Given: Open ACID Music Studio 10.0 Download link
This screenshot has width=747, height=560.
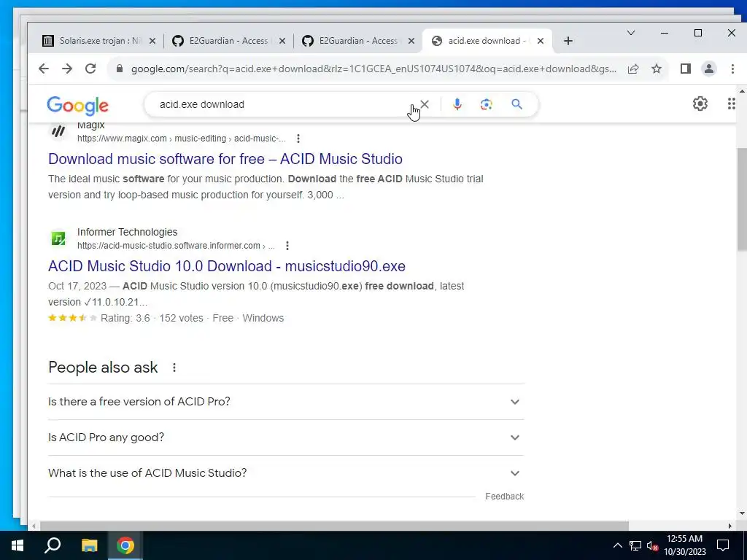Looking at the screenshot, I should [x=227, y=266].
